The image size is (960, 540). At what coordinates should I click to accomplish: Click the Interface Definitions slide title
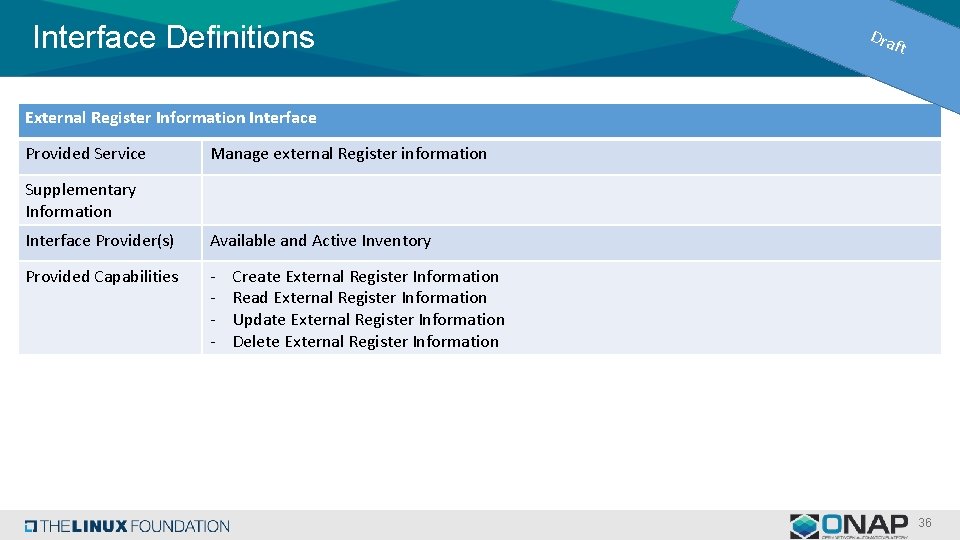click(173, 37)
